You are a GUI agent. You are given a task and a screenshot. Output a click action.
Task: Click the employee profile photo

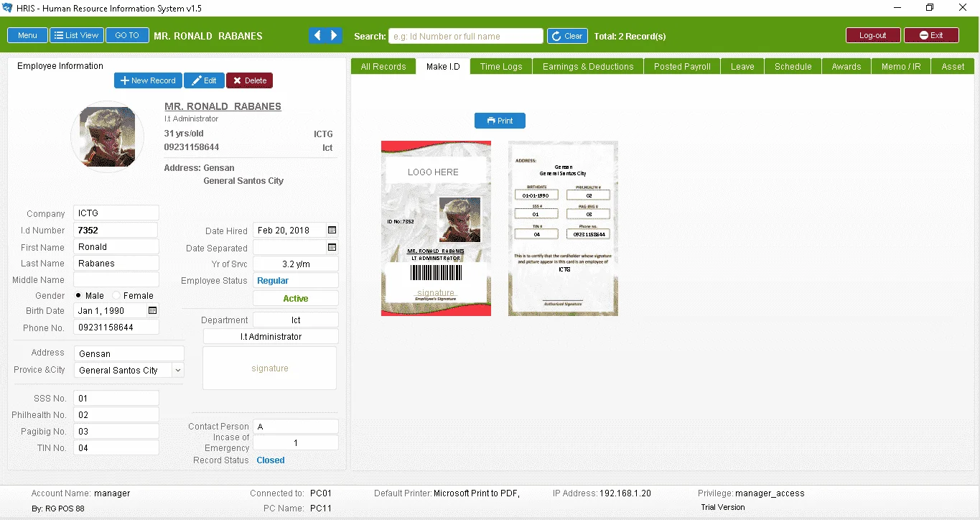coord(108,136)
